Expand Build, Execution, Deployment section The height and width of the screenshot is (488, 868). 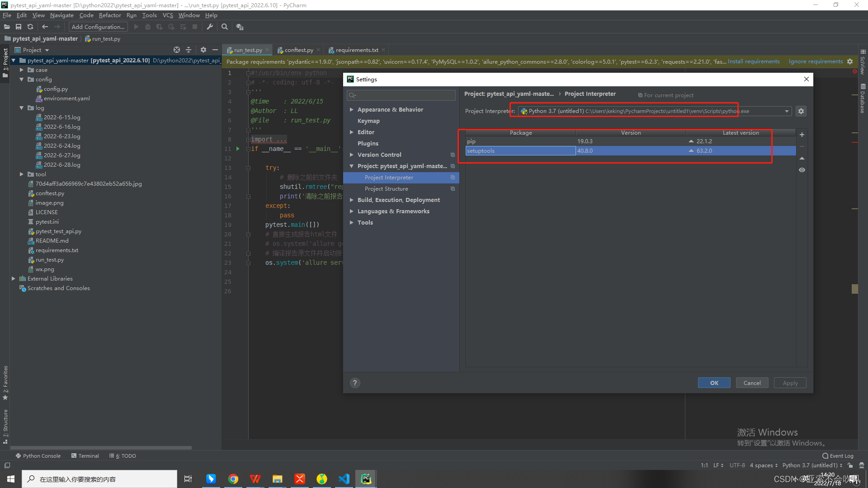(x=351, y=200)
